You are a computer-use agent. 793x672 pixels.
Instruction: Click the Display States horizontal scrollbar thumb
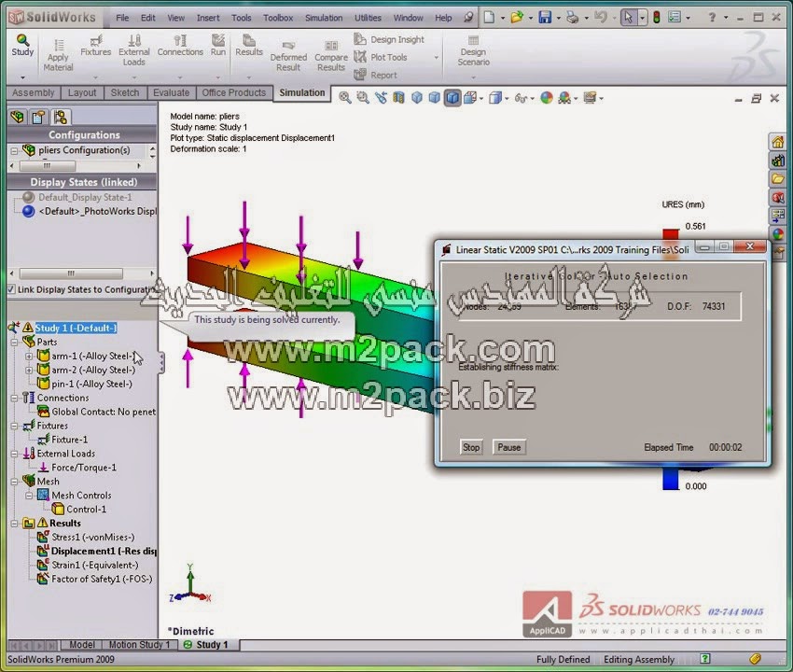[71, 273]
